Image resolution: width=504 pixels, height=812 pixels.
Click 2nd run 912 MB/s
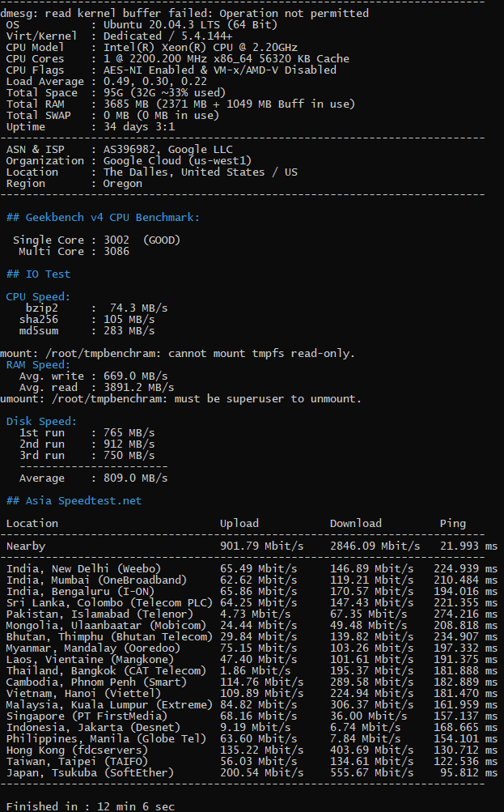129,444
